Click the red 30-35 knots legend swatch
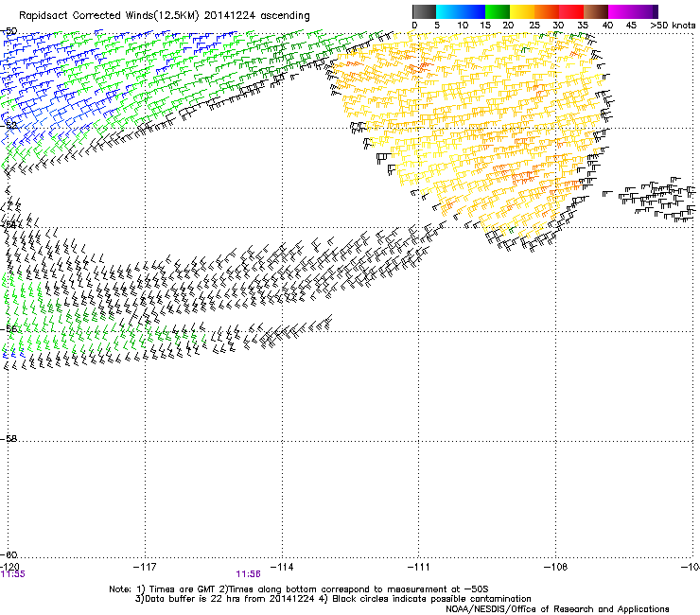Screen dimensions: 700x615 point(571,11)
